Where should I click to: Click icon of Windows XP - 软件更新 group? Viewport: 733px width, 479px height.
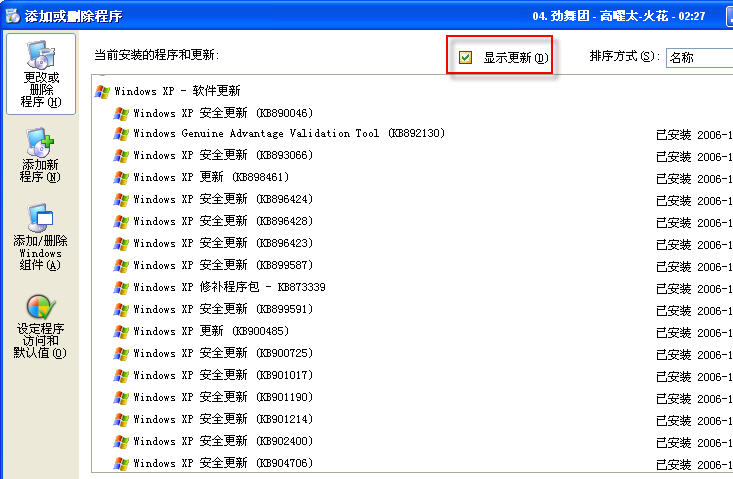pos(102,91)
